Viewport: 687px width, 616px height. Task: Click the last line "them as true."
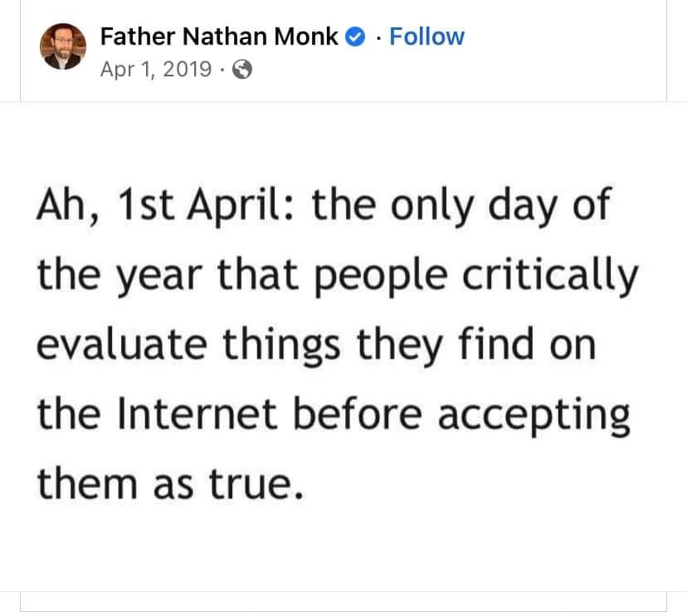click(x=166, y=482)
